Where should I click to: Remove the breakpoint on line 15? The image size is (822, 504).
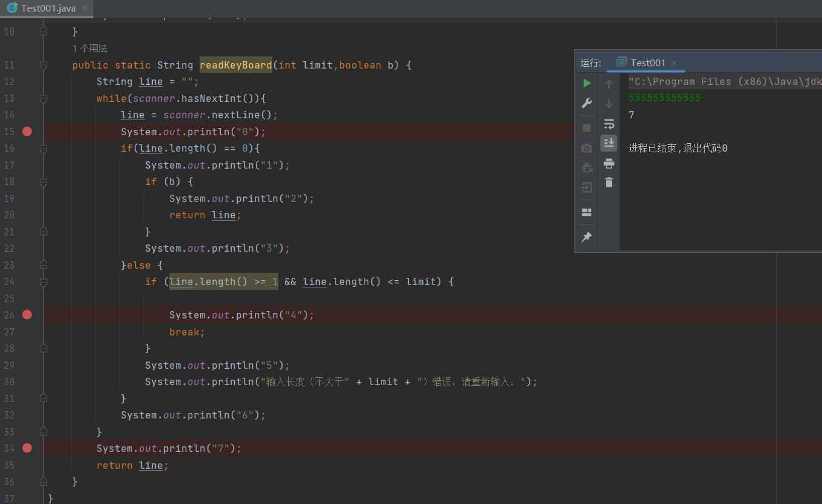27,132
